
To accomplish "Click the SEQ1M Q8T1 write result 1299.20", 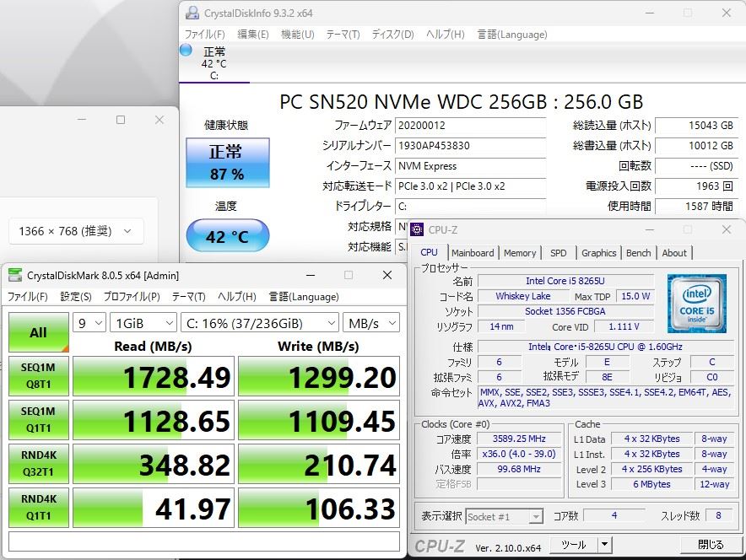I will [x=319, y=376].
